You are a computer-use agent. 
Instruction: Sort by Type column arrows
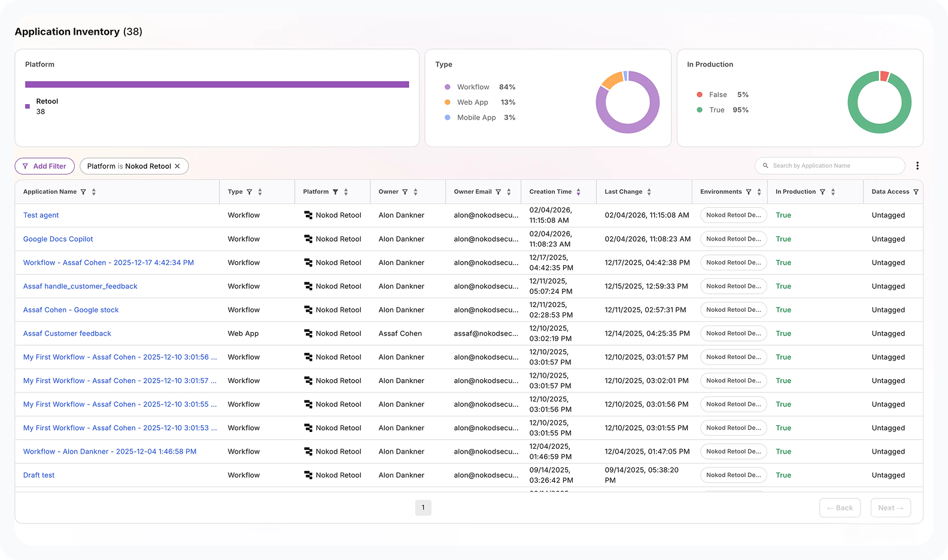pos(260,192)
